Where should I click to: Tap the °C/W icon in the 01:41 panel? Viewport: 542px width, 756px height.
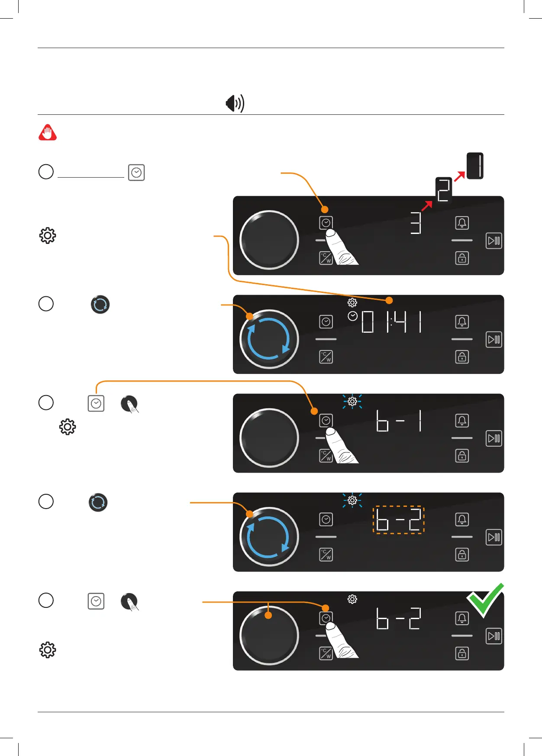click(x=326, y=357)
